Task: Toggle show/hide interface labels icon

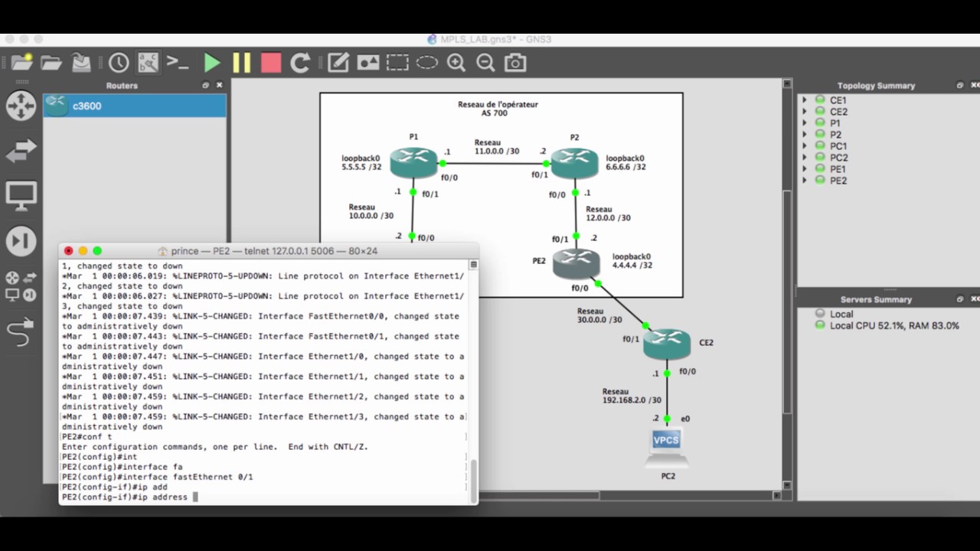Action: click(x=148, y=63)
